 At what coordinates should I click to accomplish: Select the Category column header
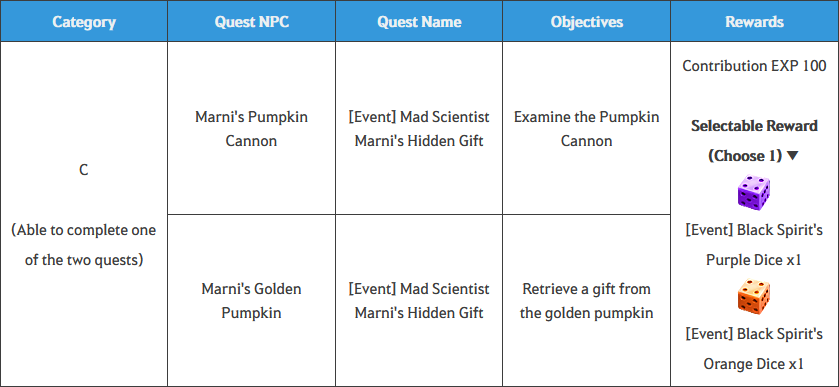(84, 22)
